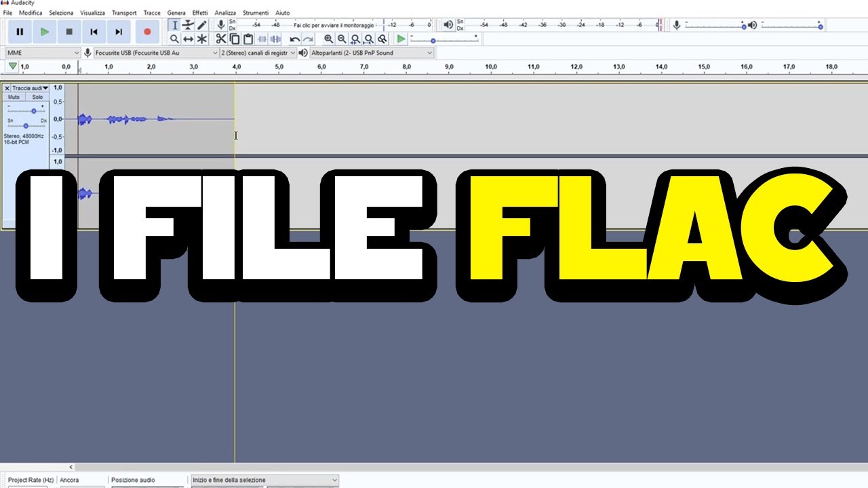Click the green Play-at-speed button
This screenshot has height=488, width=868.
pos(401,39)
